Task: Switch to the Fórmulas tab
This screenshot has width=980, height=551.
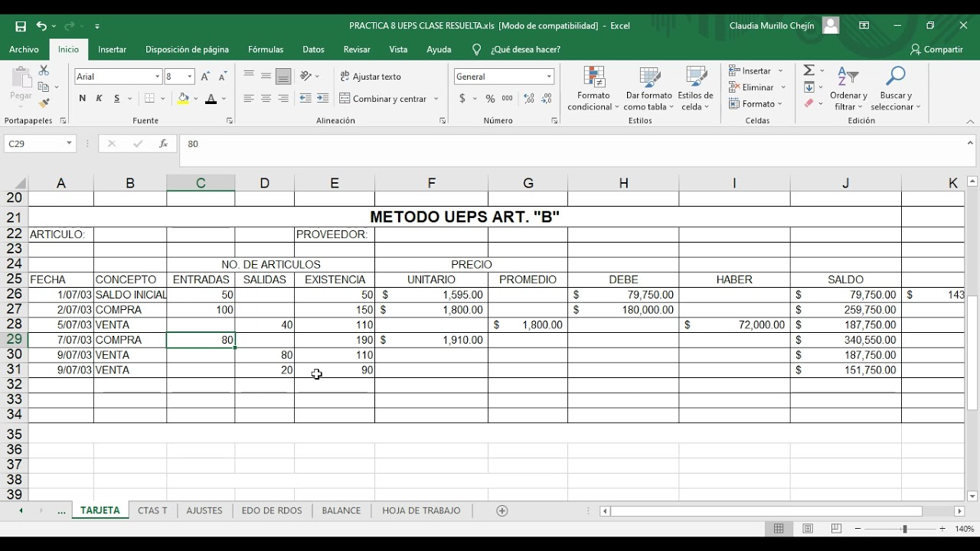Action: [x=266, y=49]
